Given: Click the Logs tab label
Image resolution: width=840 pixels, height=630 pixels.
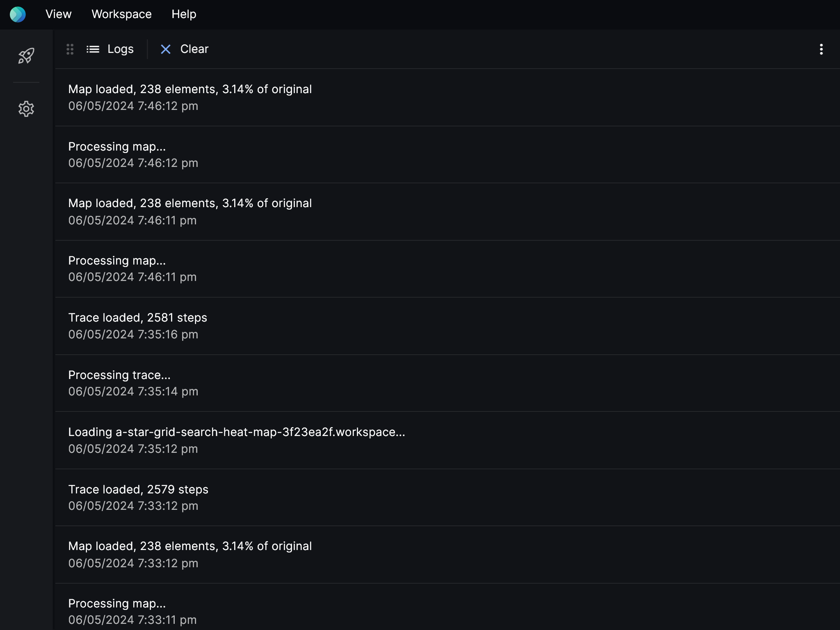Looking at the screenshot, I should [120, 48].
